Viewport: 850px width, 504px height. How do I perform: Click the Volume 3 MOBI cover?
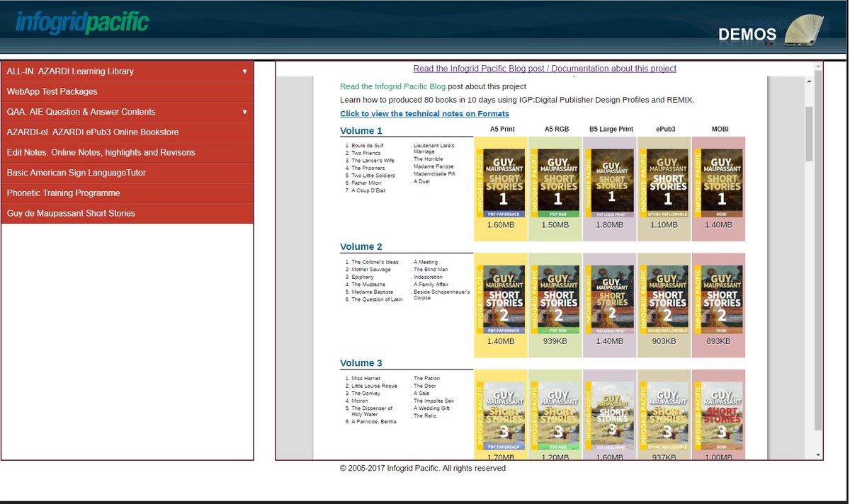(x=718, y=413)
